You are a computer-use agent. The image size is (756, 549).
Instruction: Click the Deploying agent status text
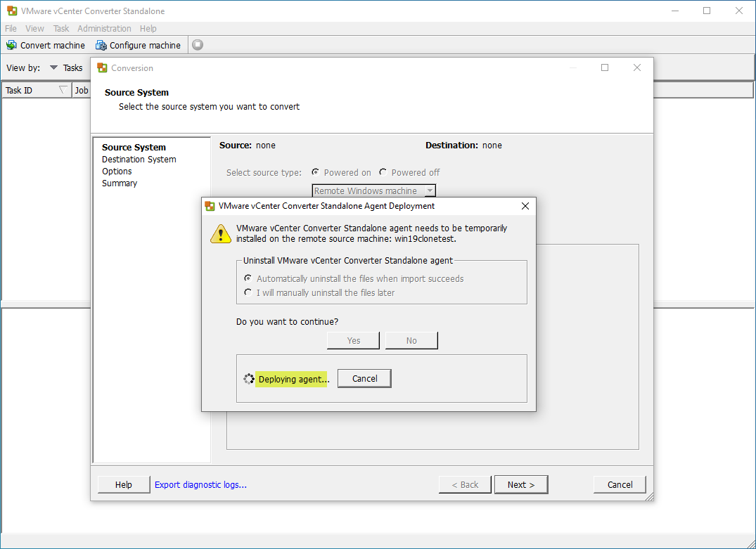tap(294, 380)
